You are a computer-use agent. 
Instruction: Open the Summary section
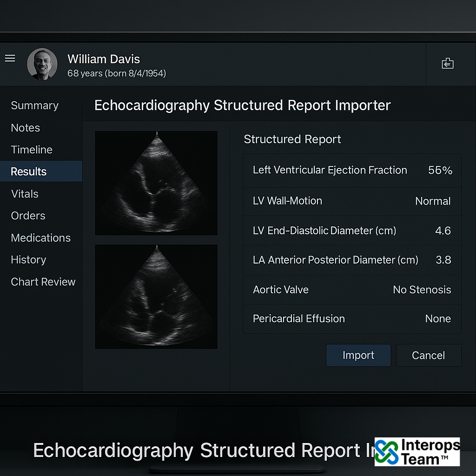click(34, 106)
